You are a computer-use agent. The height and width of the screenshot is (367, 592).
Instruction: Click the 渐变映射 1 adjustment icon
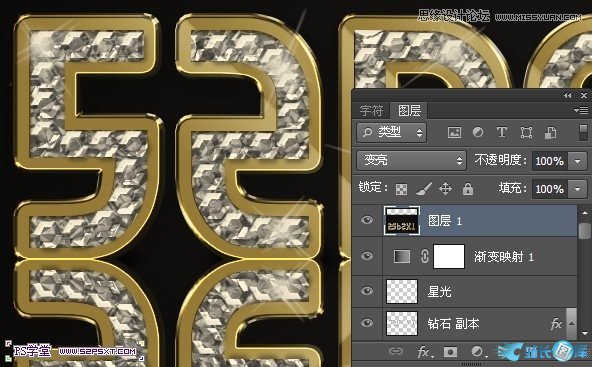coord(402,256)
